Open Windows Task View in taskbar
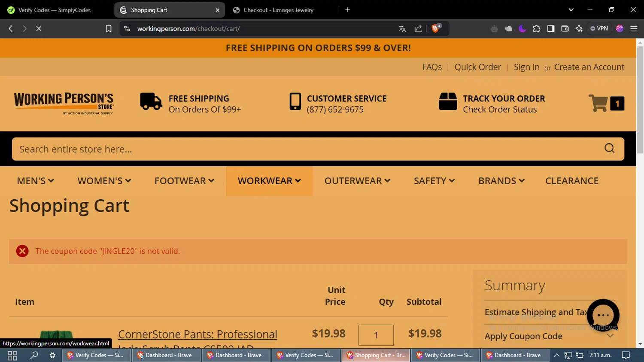Viewport: 644px width, 362px height. coord(12,355)
